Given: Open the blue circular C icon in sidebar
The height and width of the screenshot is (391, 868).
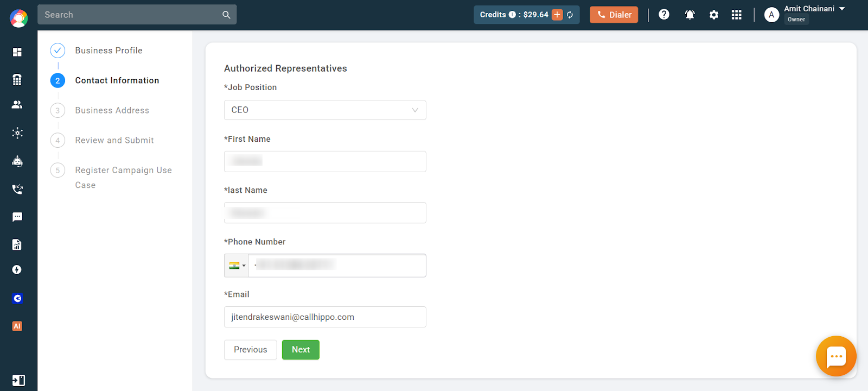Looking at the screenshot, I should 17,298.
